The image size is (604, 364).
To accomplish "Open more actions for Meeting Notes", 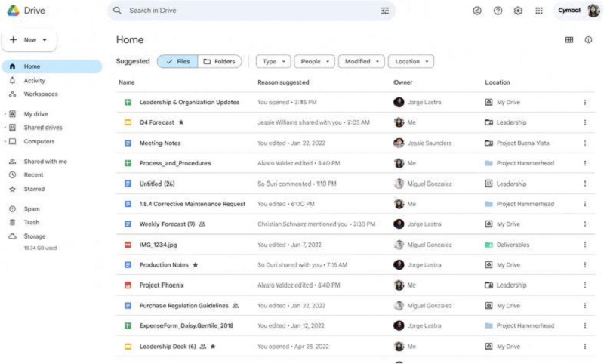I will pyautogui.click(x=584, y=143).
